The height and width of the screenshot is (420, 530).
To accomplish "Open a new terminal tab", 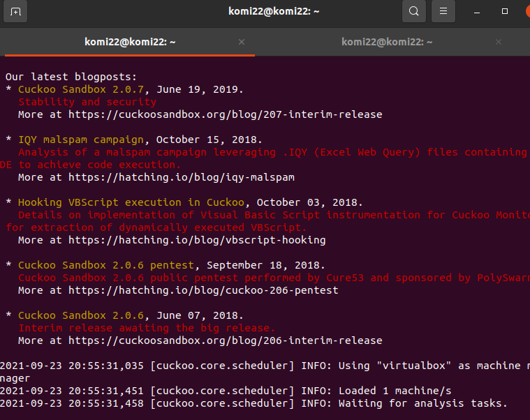I will pos(15,11).
